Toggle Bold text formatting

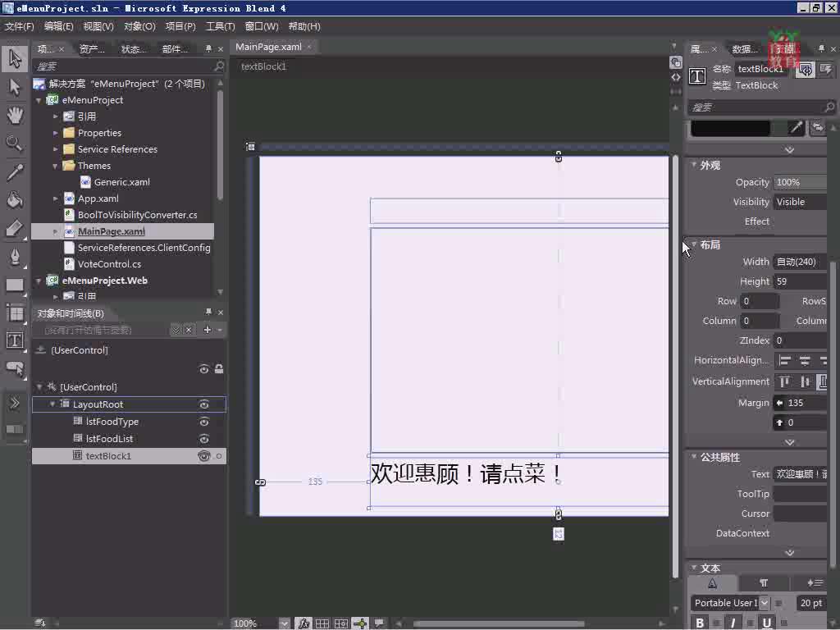pyautogui.click(x=700, y=623)
